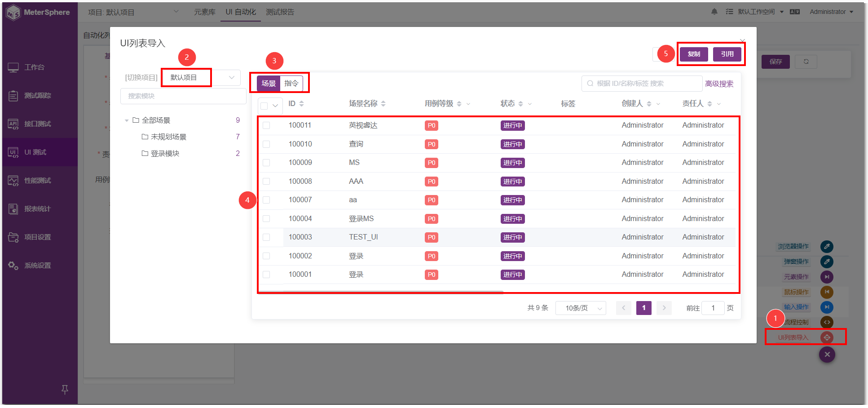Tick the checkbox for scenario MS

(x=266, y=163)
